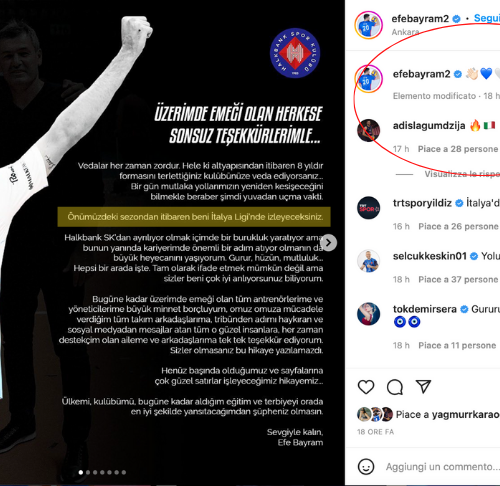This screenshot has width=500, height=486.
Task: Open the emoji picker smiley icon
Action: pyautogui.click(x=366, y=467)
